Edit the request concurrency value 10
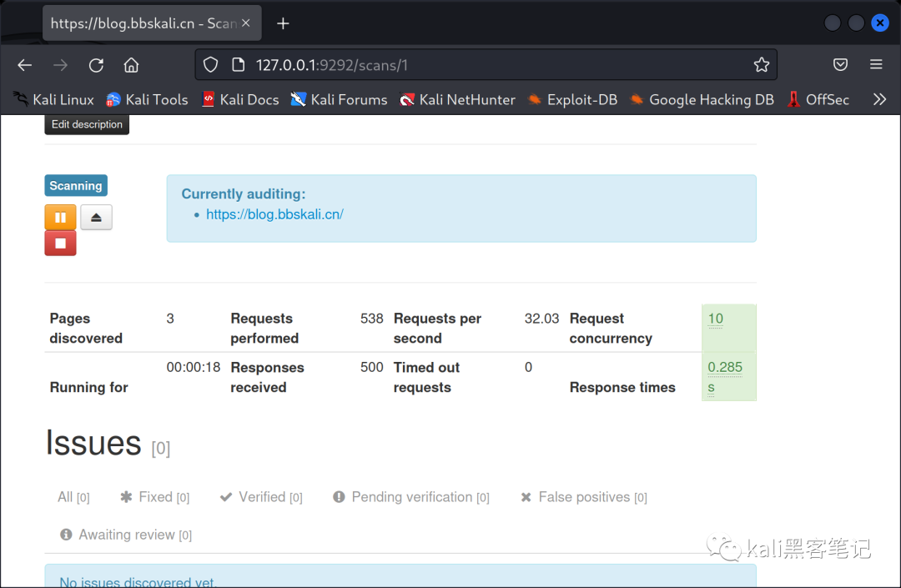The height and width of the screenshot is (588, 901). [x=716, y=319]
